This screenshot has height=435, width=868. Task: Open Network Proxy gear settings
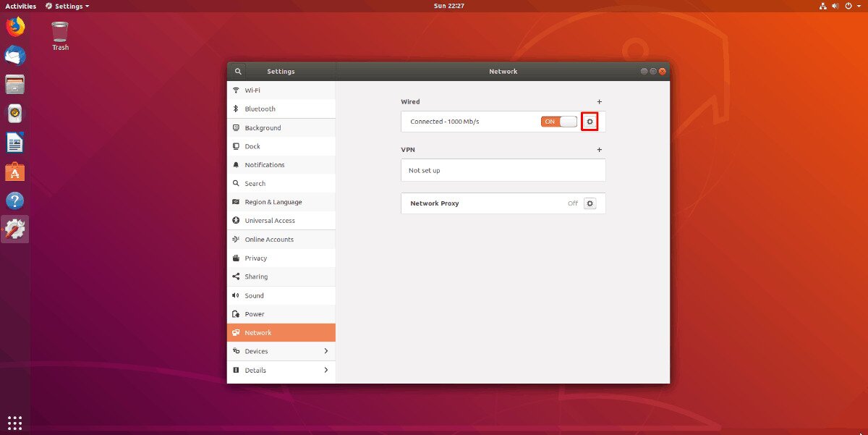pyautogui.click(x=590, y=203)
